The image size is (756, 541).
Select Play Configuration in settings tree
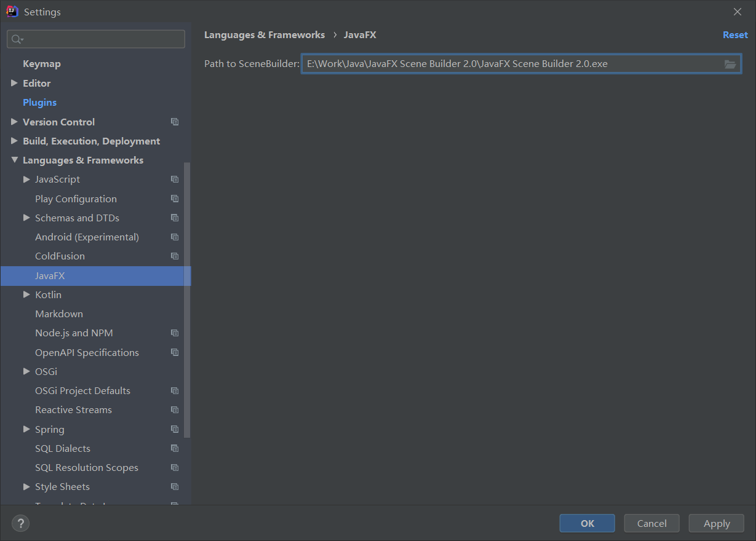[x=76, y=199]
